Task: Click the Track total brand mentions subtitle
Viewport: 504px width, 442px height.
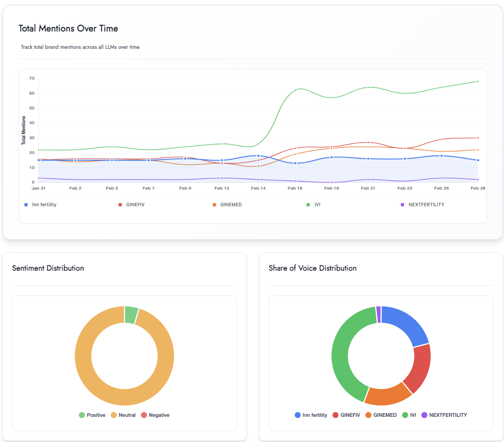Action: point(80,47)
